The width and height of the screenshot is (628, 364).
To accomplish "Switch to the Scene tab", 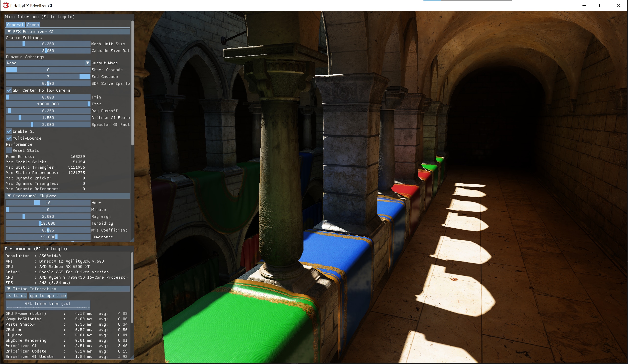I will (x=33, y=25).
